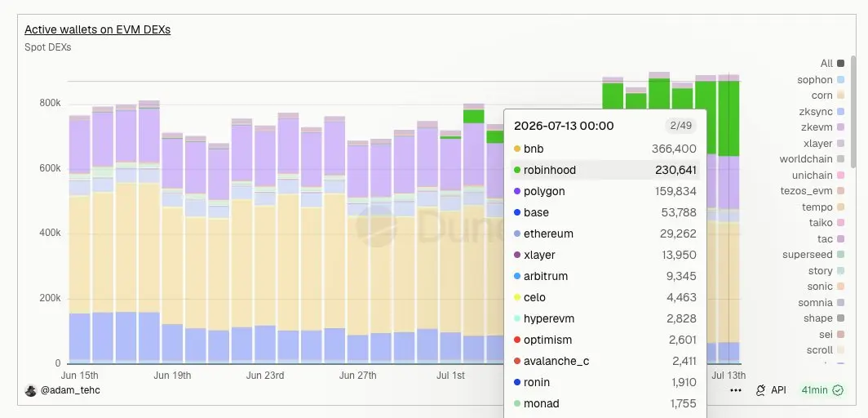Image resolution: width=868 pixels, height=418 pixels.
Task: Click the polygon row in tooltip
Action: [605, 192]
